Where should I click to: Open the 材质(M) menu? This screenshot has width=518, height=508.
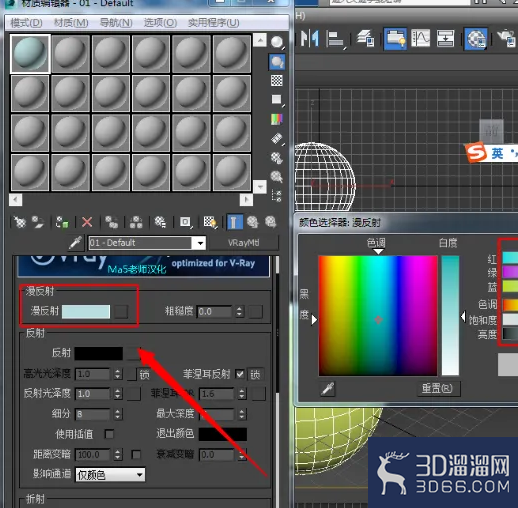pyautogui.click(x=71, y=23)
